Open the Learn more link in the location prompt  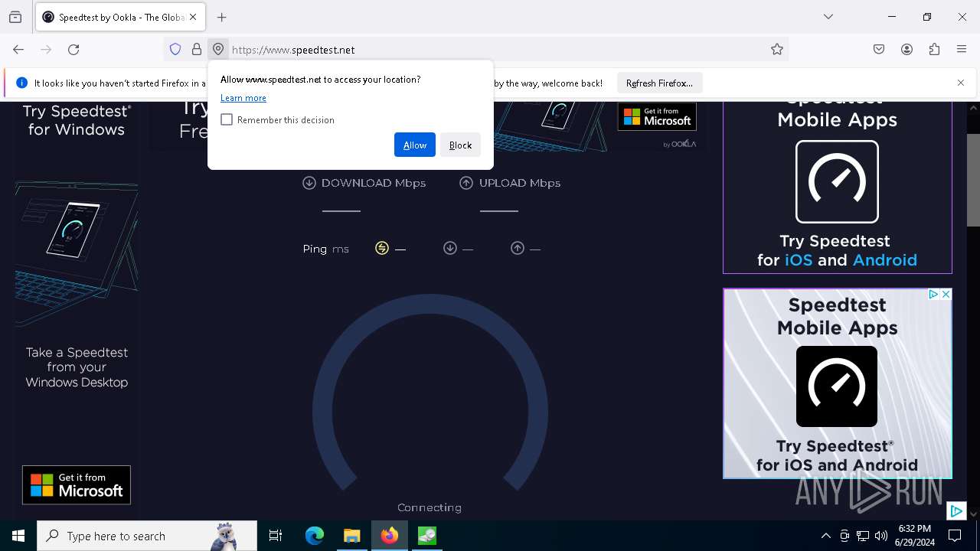pyautogui.click(x=243, y=98)
